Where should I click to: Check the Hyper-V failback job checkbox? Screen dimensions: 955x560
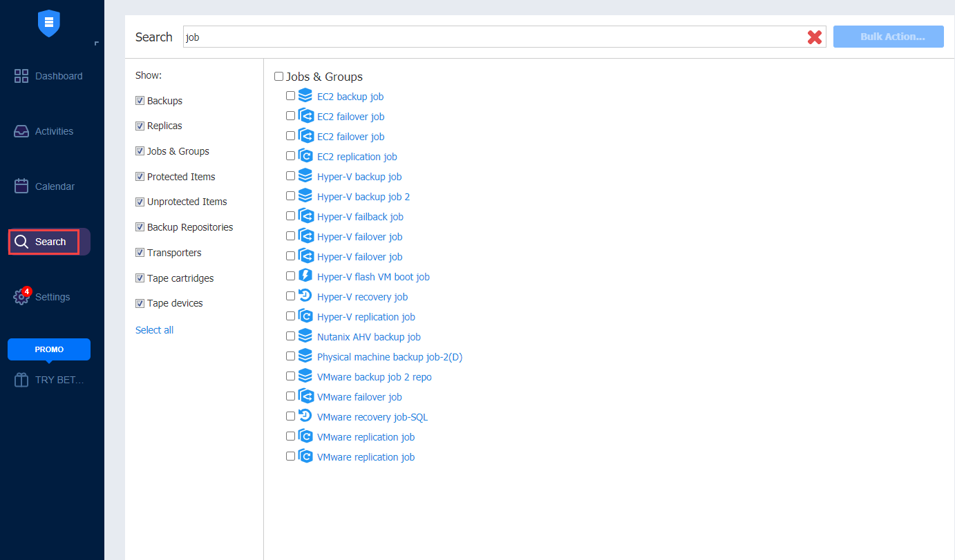[290, 216]
